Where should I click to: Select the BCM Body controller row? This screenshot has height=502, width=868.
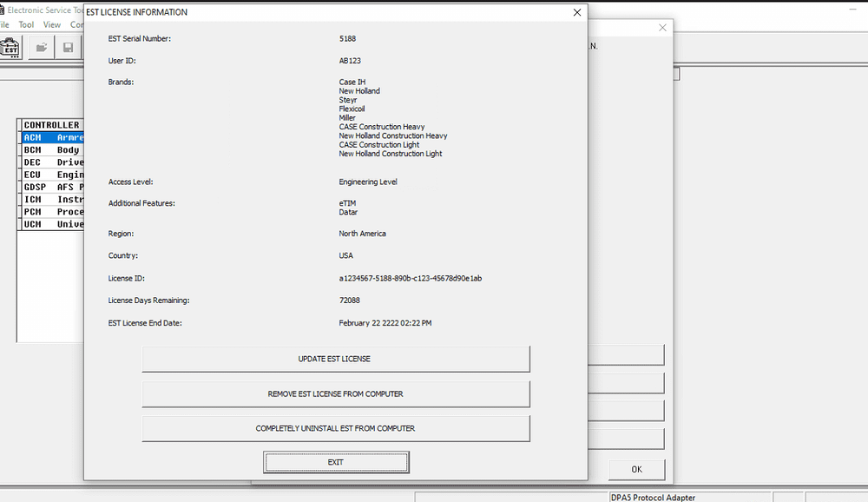(x=49, y=149)
